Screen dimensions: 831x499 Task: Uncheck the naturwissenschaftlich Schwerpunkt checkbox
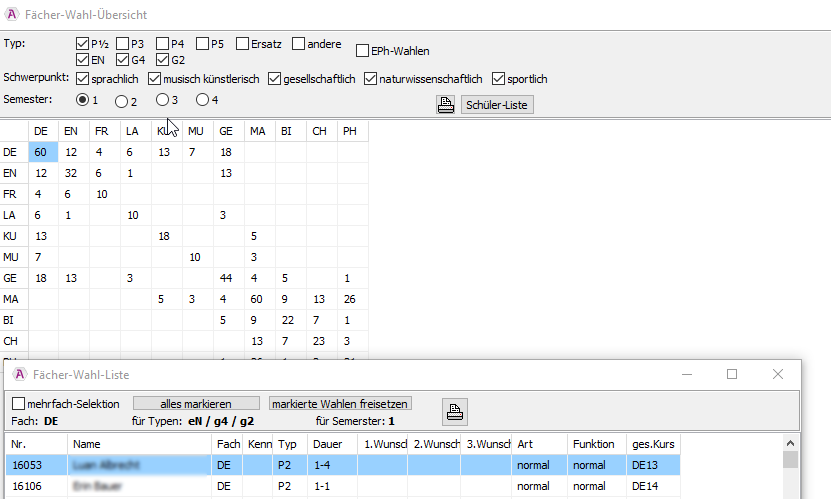point(371,79)
